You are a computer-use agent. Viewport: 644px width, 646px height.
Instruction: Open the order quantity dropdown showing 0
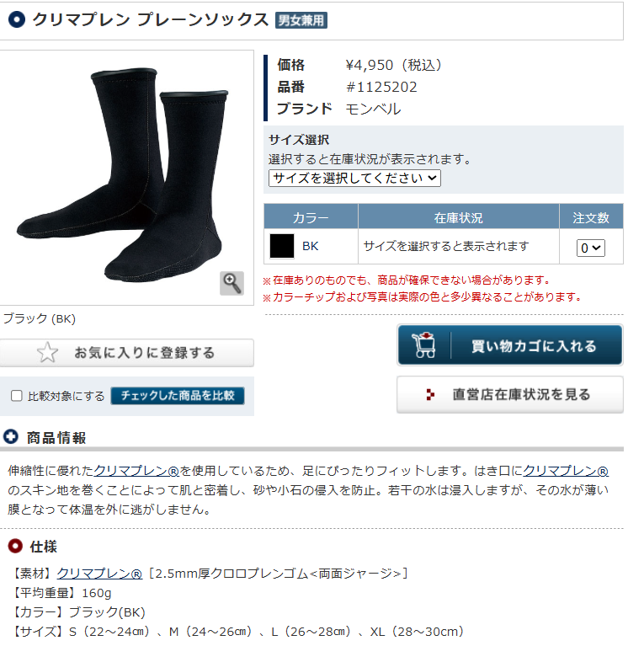tap(590, 248)
